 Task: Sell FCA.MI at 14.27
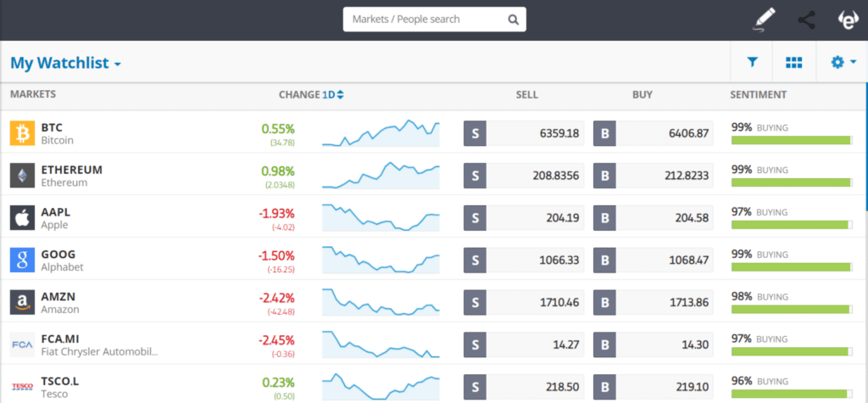[x=524, y=344]
